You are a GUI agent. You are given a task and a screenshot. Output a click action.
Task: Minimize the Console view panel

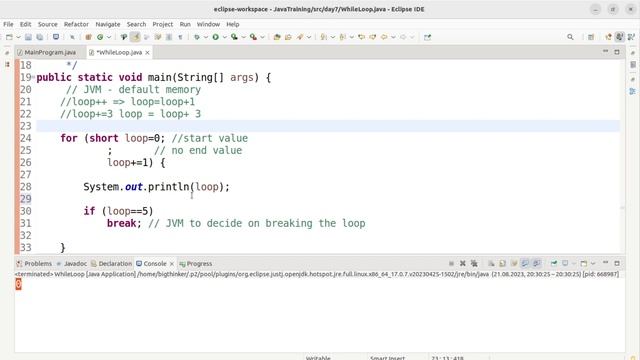point(606,263)
